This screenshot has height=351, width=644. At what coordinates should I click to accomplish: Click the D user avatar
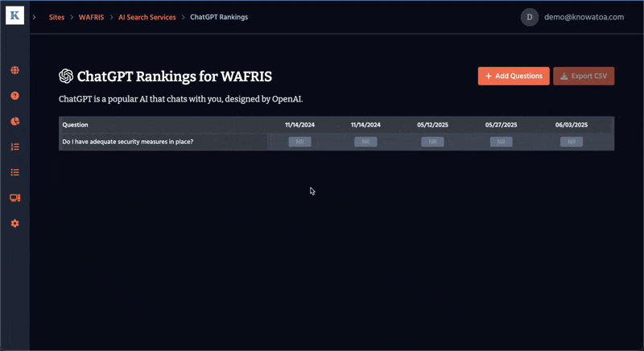530,17
